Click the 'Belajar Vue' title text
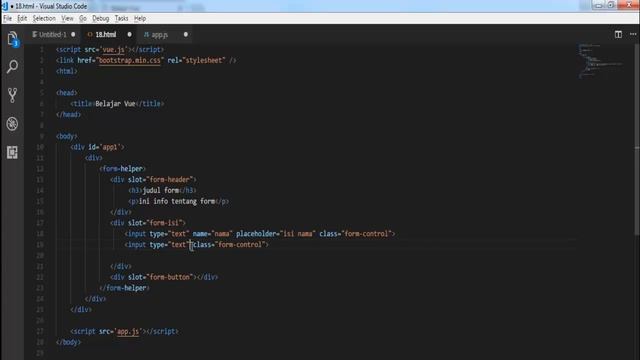Image resolution: width=640 pixels, height=360 pixels. click(x=115, y=104)
